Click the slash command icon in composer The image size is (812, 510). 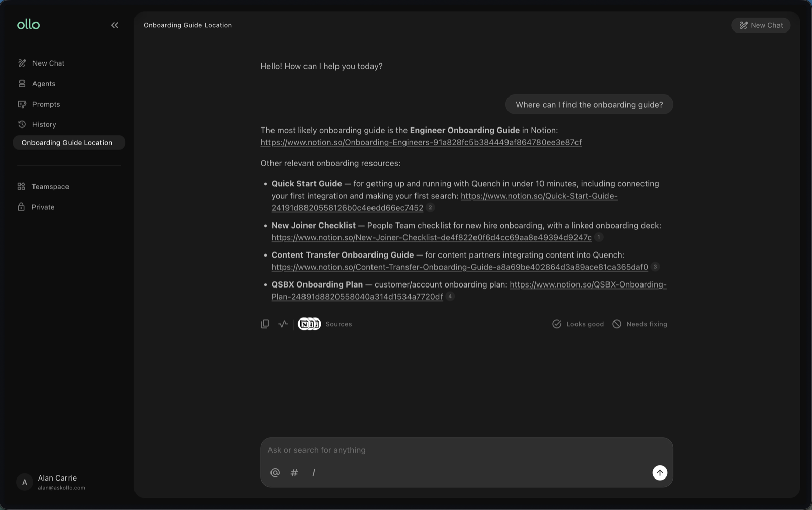click(x=314, y=472)
